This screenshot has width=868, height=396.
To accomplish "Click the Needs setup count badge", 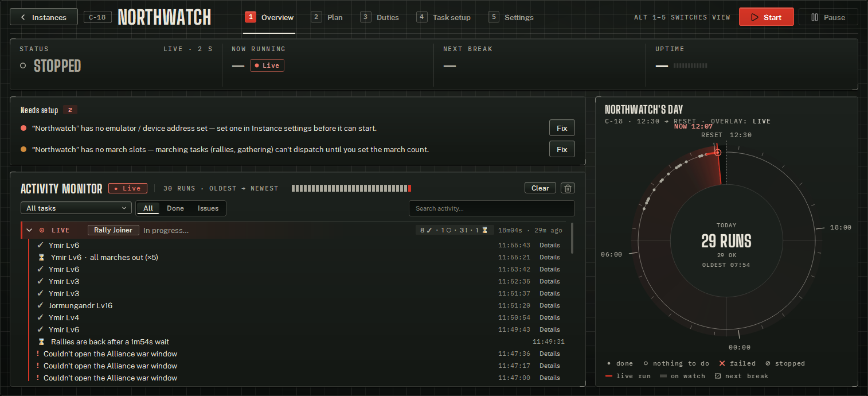I will (70, 110).
